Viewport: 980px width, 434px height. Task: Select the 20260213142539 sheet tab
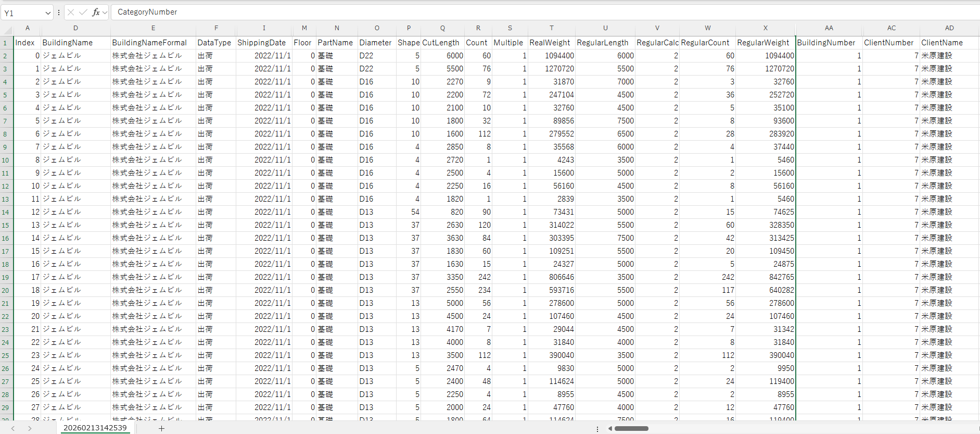click(x=95, y=428)
